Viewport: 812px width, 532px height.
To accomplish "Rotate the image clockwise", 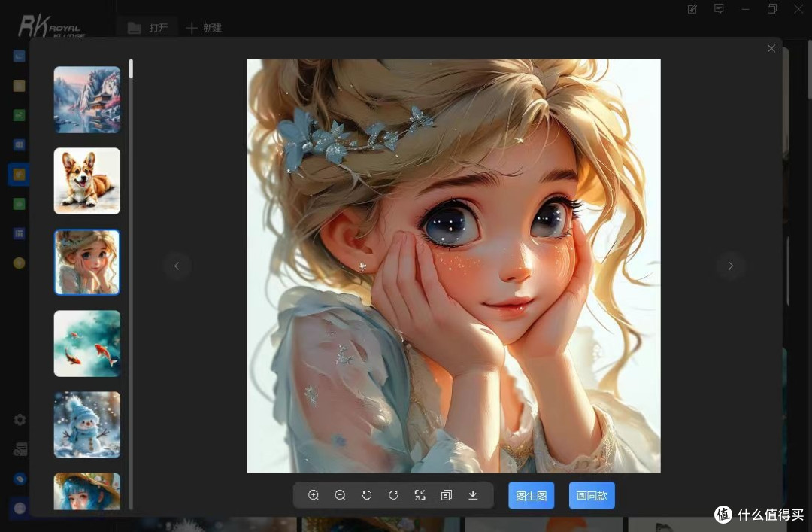I will 393,495.
